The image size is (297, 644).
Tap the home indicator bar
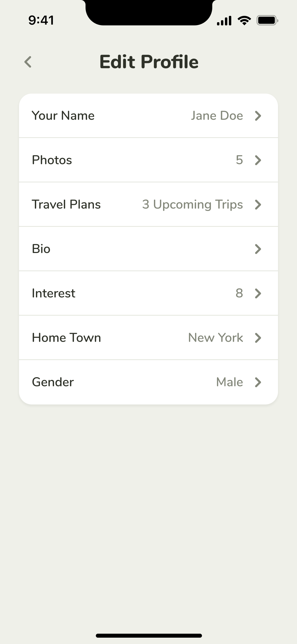pos(149,636)
